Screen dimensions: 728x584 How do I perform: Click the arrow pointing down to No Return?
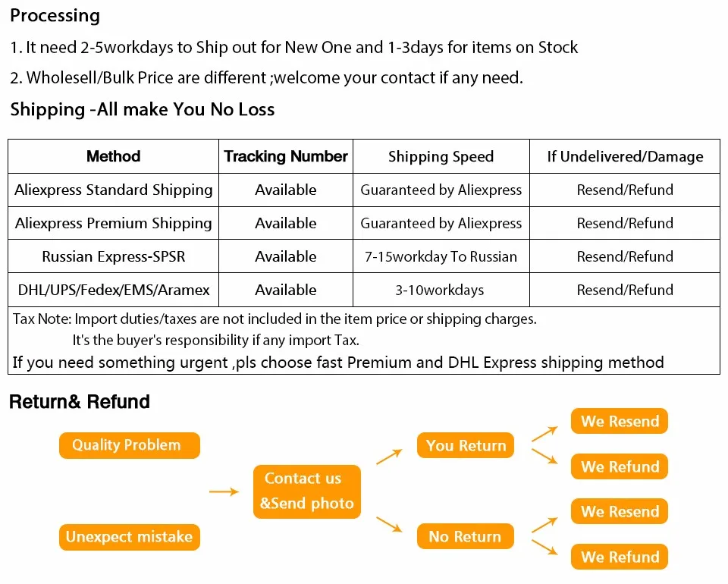point(389,524)
